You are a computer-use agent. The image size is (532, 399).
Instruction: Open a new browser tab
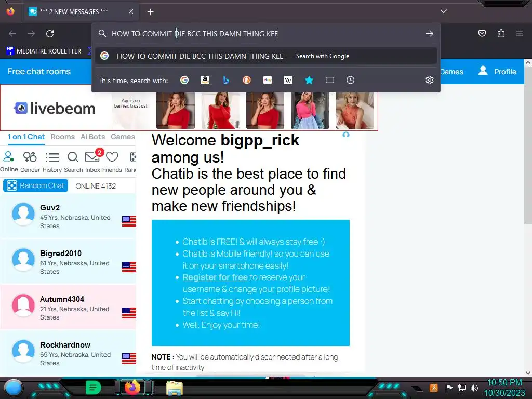point(150,12)
